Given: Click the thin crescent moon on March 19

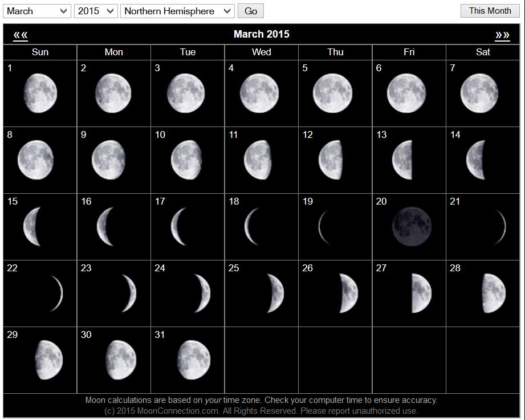Looking at the screenshot, I should pyautogui.click(x=324, y=226).
